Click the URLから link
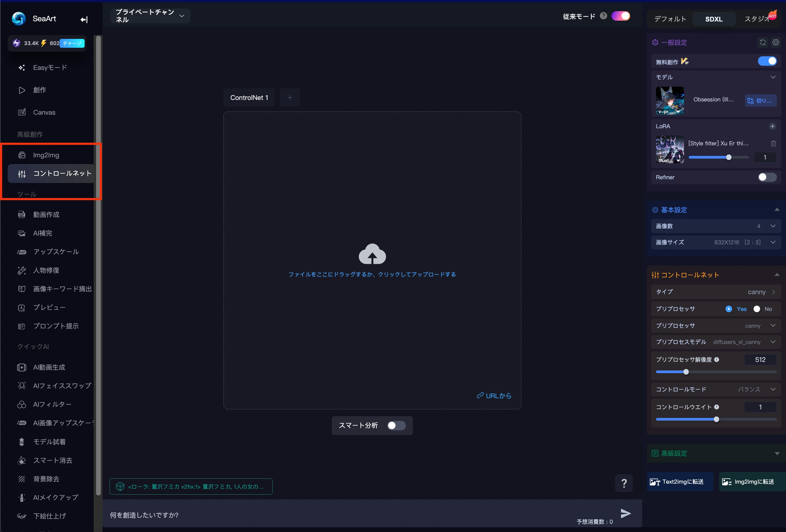786x532 pixels. point(494,395)
